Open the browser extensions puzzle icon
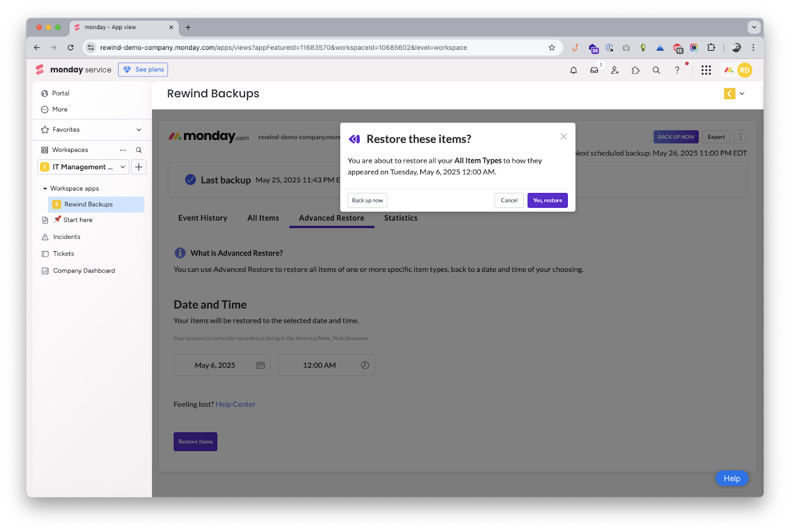Viewport: 790px width, 532px height. tap(711, 47)
